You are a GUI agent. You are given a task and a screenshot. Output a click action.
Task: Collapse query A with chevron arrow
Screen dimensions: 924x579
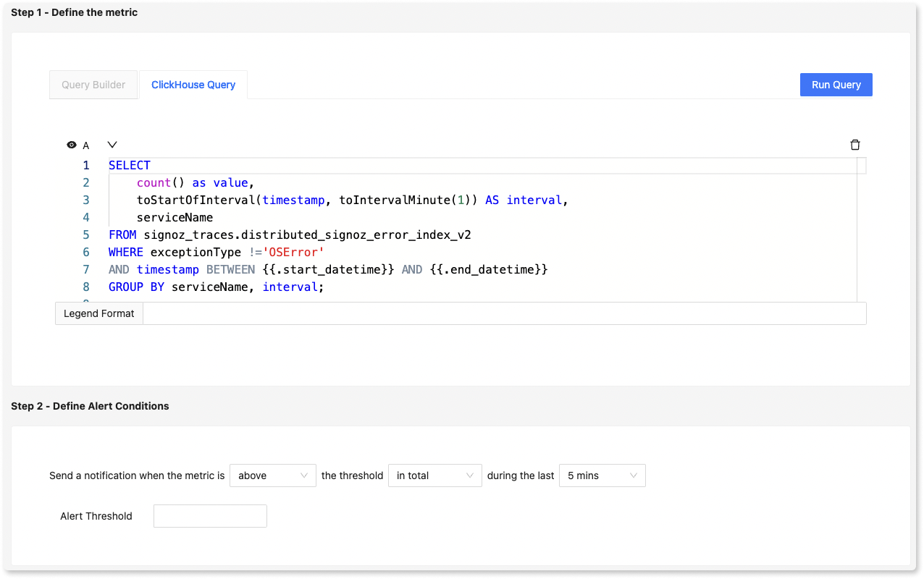tap(112, 145)
